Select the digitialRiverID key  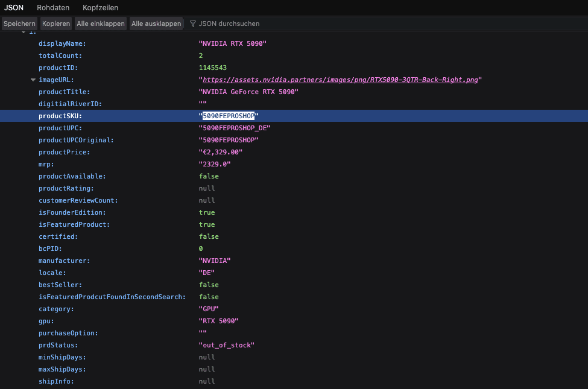(x=70, y=104)
